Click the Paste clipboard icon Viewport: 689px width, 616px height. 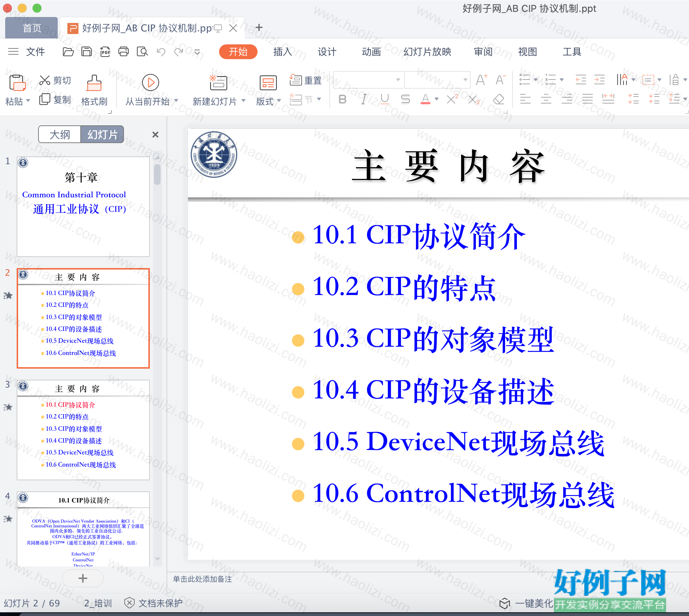[17, 83]
